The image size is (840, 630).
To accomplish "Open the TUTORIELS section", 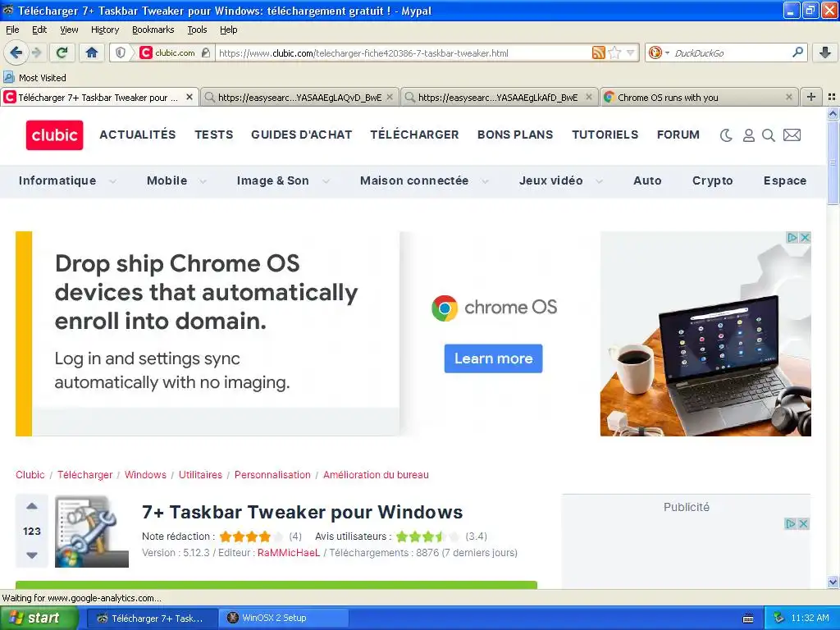I will pyautogui.click(x=605, y=135).
